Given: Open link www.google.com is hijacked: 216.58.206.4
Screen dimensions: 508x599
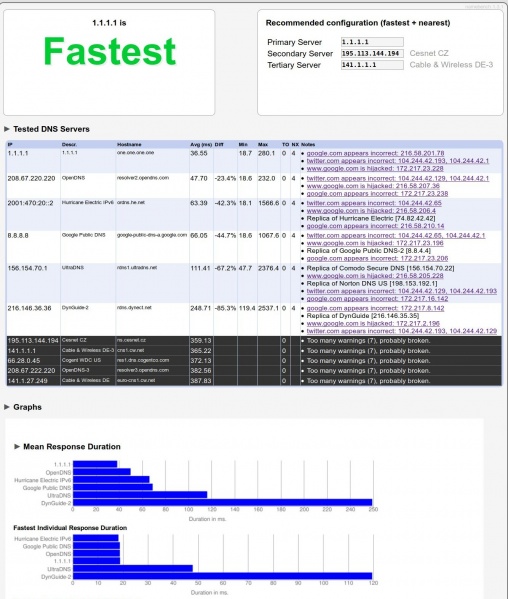Looking at the screenshot, I should coord(371,211).
